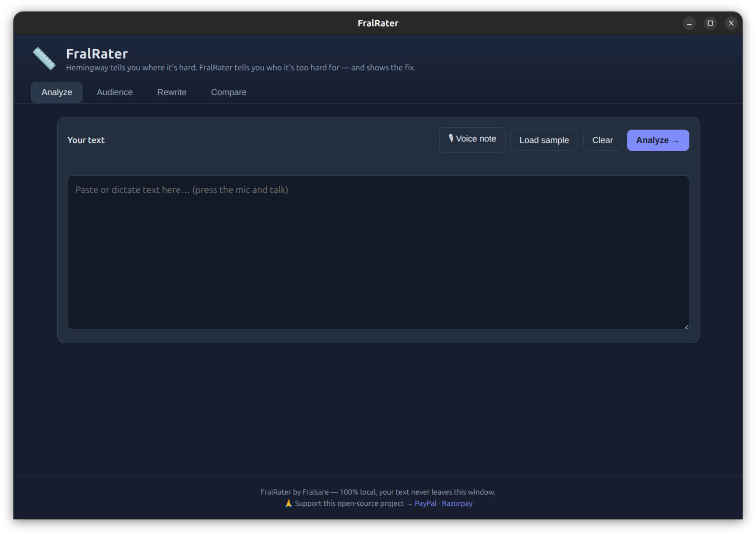This screenshot has height=534, width=756.
Task: Open the Audience tab
Action: pos(115,92)
